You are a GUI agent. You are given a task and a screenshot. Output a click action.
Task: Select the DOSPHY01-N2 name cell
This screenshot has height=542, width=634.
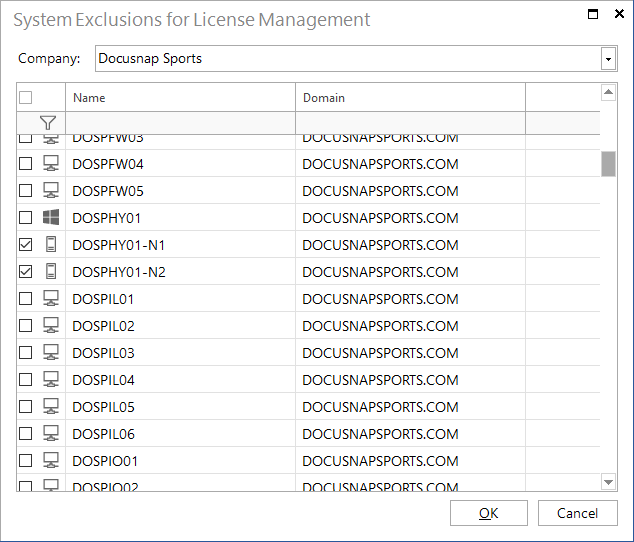click(x=180, y=272)
